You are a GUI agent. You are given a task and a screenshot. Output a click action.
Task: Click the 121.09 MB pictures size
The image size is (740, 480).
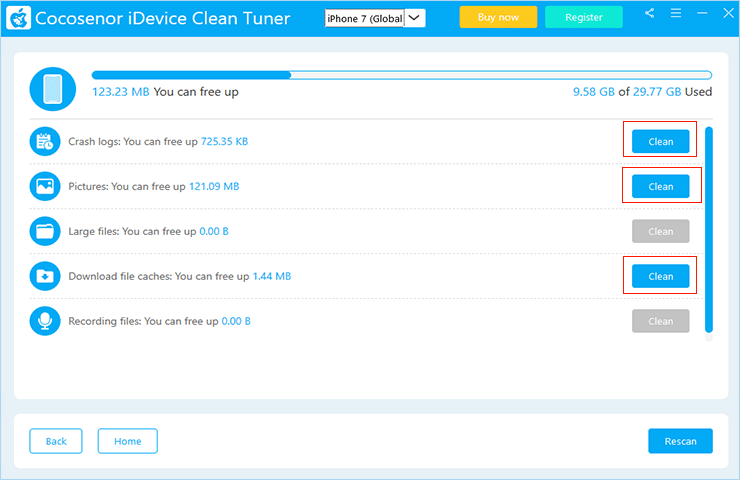(x=214, y=186)
